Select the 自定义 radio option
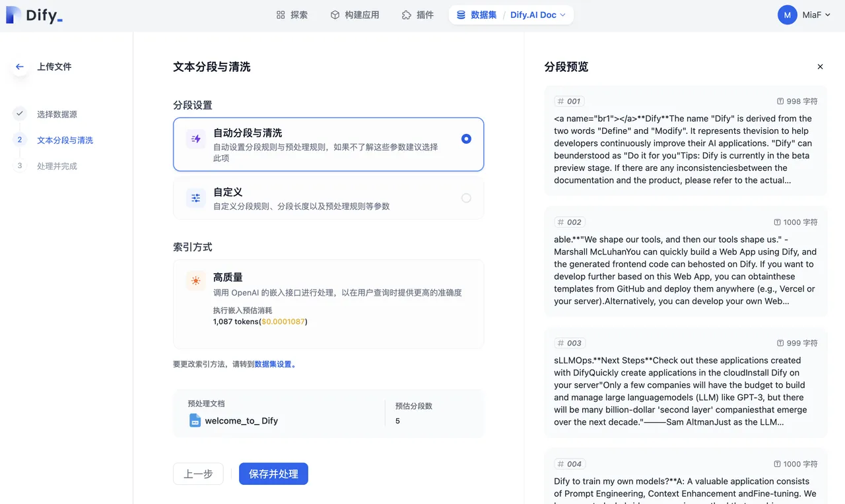 pyautogui.click(x=466, y=198)
